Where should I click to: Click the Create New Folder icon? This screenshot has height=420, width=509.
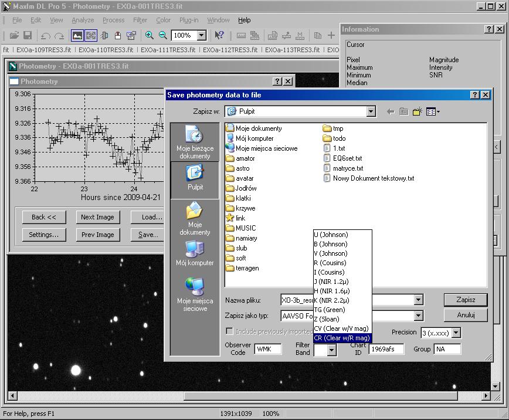point(418,111)
